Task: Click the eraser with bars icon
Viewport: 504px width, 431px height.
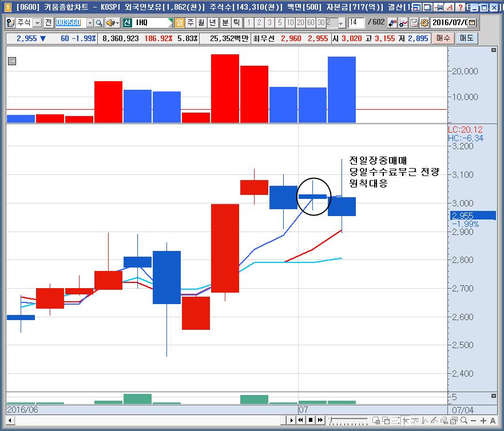Action: (444, 420)
